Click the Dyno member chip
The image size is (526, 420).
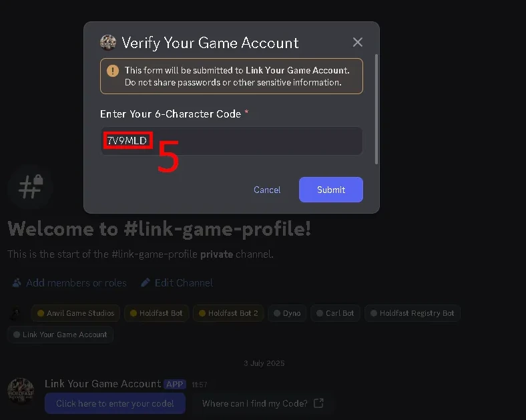point(287,313)
